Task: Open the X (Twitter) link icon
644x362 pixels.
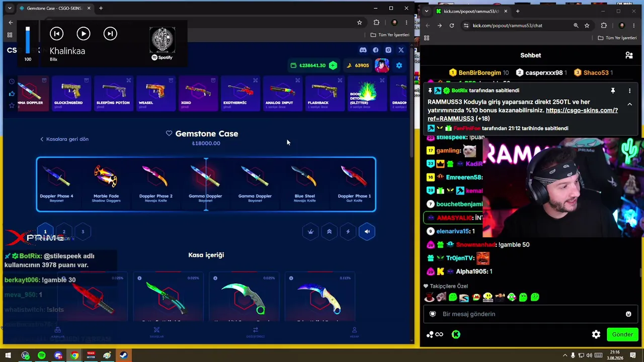Action: [401, 50]
